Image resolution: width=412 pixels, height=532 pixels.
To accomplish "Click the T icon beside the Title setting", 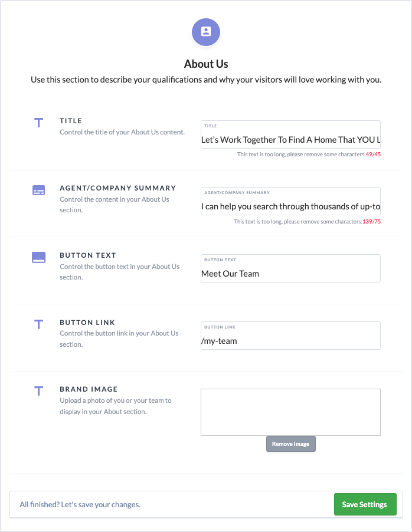I will [x=39, y=123].
